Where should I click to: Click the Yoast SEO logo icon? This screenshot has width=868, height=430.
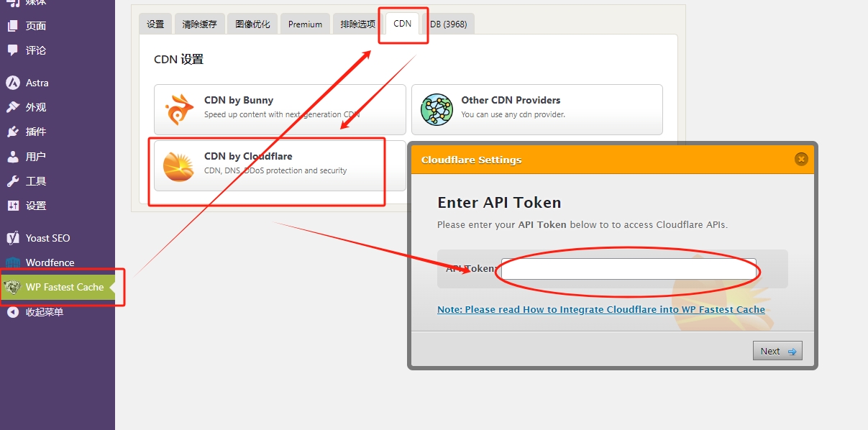tap(12, 238)
